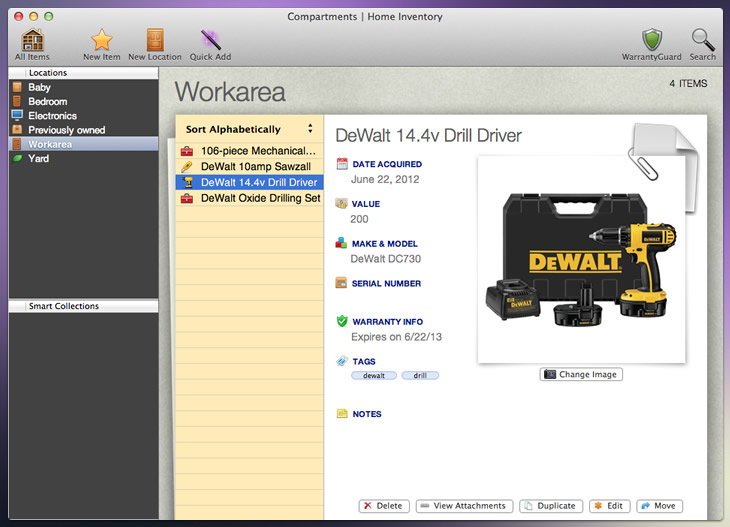The height and width of the screenshot is (527, 730).
Task: Click the Value coins icon
Action: [342, 203]
